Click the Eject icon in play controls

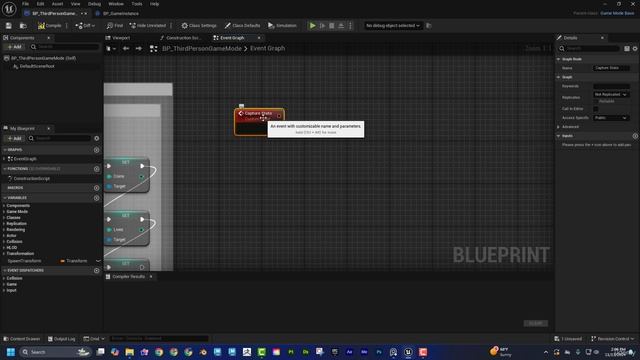[341, 26]
